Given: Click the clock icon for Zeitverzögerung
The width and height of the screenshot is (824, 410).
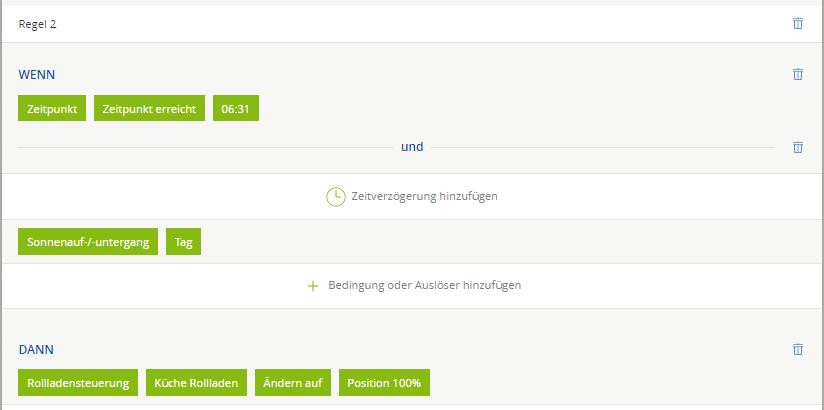Looking at the screenshot, I should coord(336,197).
